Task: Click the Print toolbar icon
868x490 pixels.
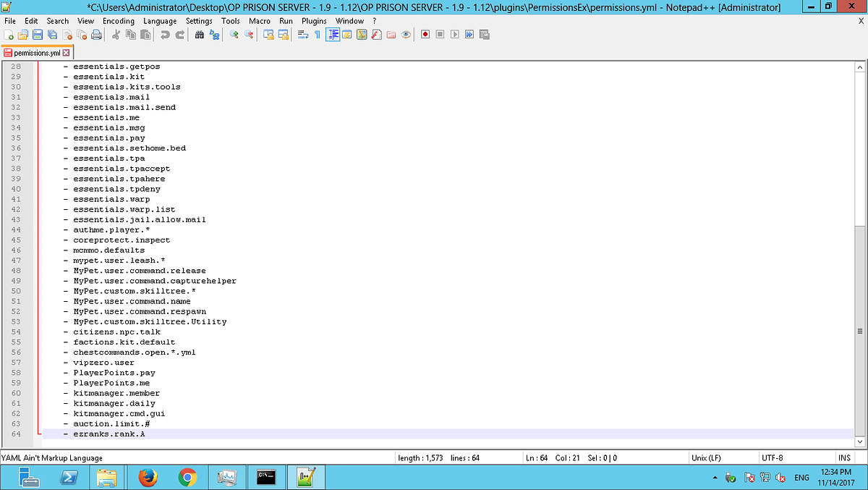Action: click(95, 34)
